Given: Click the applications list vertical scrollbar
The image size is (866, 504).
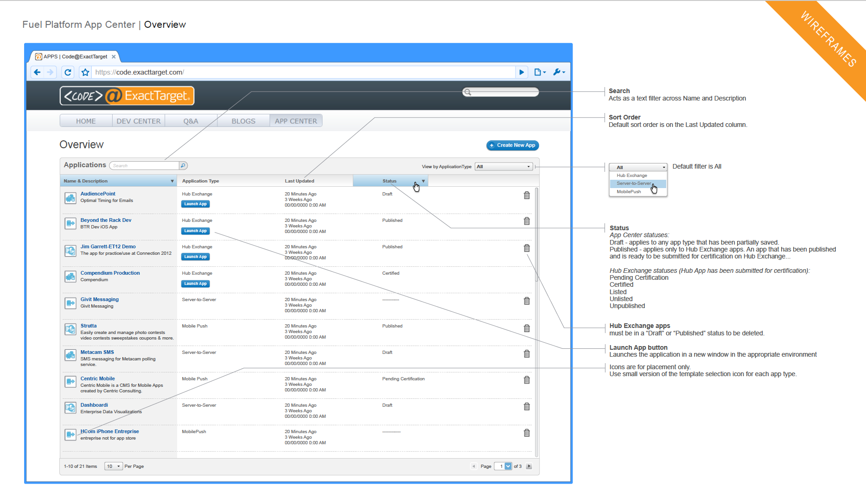Looking at the screenshot, I should coord(537,278).
